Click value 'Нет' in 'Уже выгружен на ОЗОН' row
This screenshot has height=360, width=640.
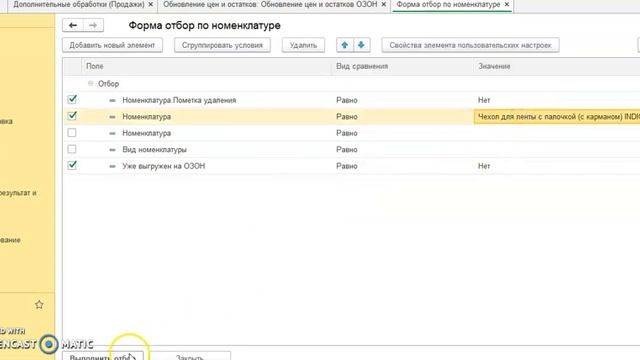pos(484,166)
